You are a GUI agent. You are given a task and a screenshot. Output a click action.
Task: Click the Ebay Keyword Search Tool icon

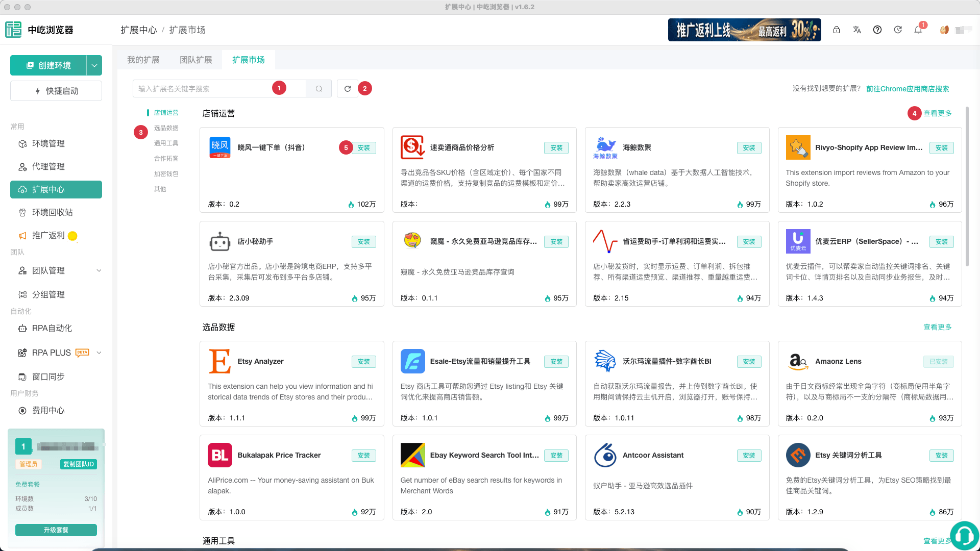pos(412,455)
